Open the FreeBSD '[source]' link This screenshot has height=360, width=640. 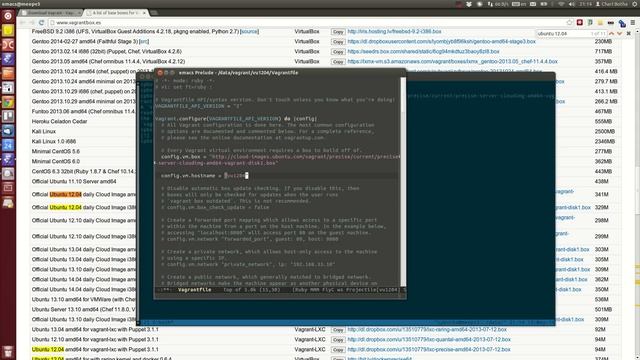pos(249,31)
